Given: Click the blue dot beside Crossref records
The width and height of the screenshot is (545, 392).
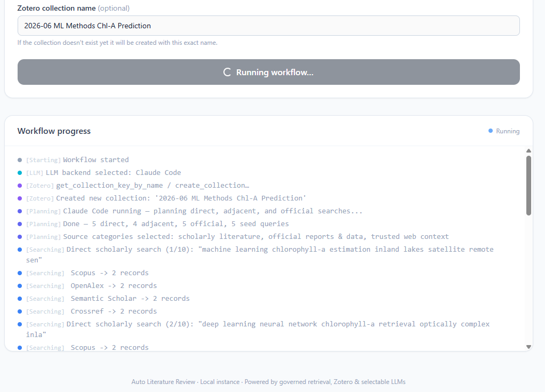Looking at the screenshot, I should (x=20, y=311).
